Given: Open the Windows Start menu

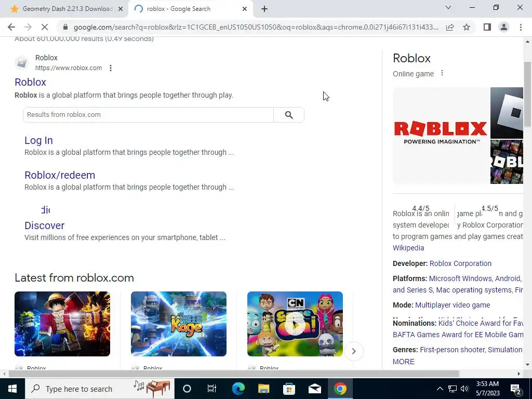Looking at the screenshot, I should [x=12, y=389].
